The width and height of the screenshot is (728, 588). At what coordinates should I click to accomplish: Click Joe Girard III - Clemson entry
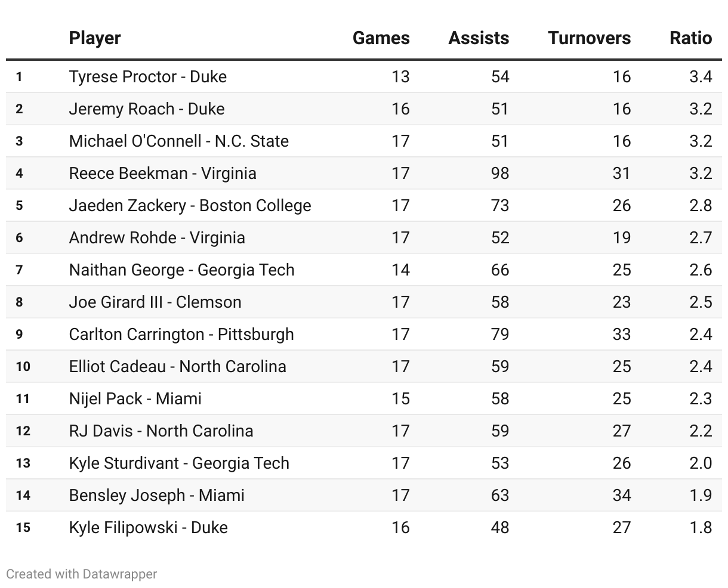[155, 302]
